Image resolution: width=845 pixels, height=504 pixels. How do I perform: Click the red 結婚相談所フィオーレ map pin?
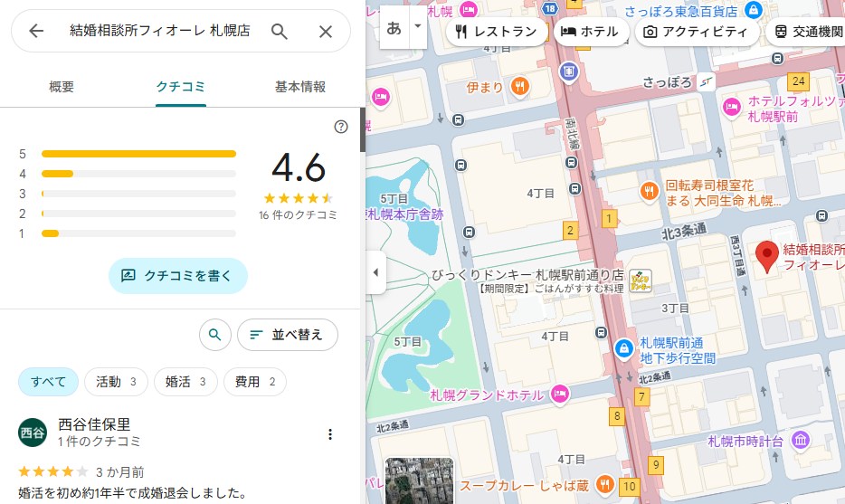pos(767,257)
